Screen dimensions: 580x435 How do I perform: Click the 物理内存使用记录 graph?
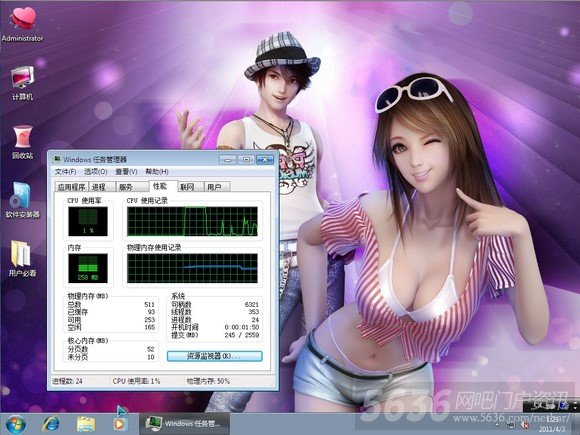point(192,268)
